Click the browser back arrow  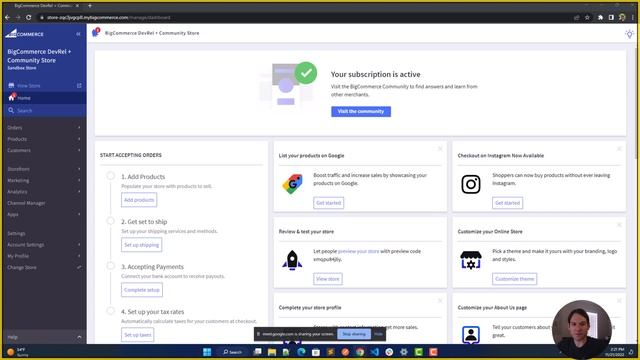(7, 17)
